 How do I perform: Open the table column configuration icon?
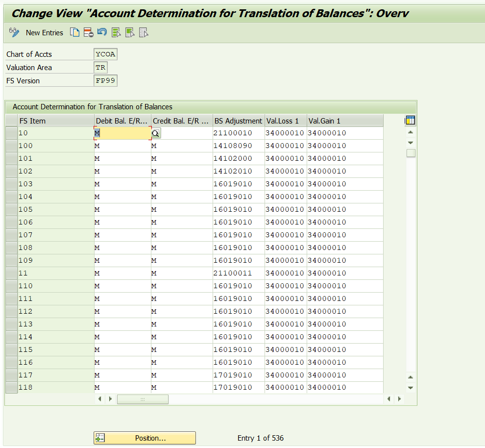click(410, 120)
